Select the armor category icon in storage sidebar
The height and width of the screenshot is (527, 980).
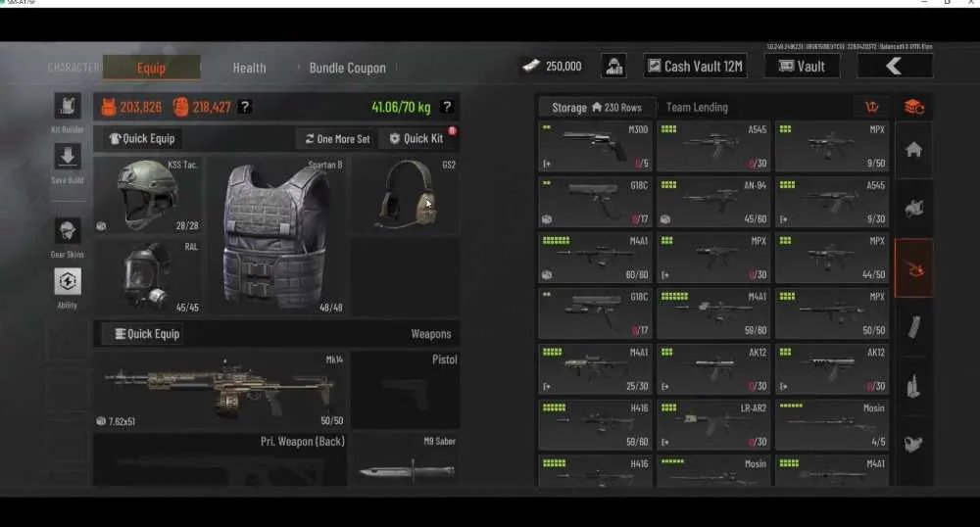[x=913, y=208]
